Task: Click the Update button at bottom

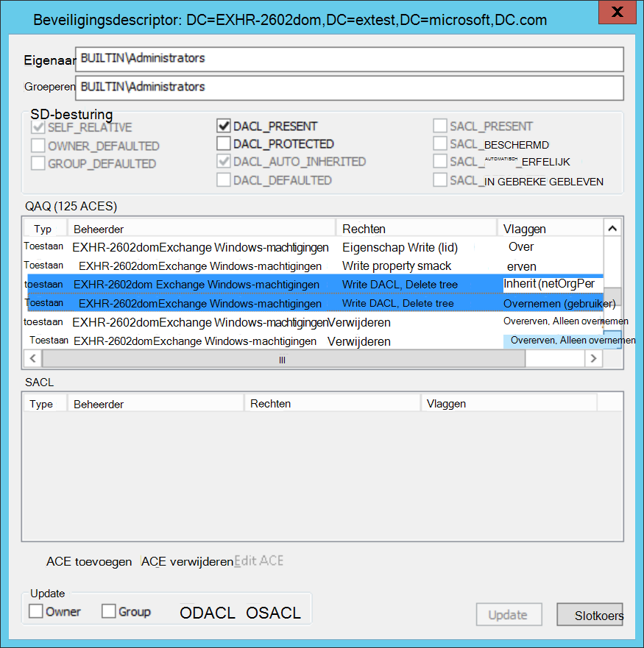Action: pyautogui.click(x=509, y=614)
